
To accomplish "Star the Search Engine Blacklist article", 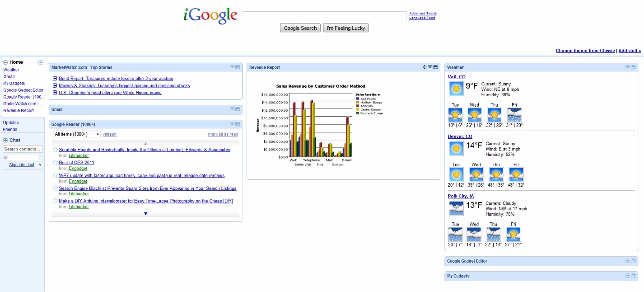I will click(55, 188).
